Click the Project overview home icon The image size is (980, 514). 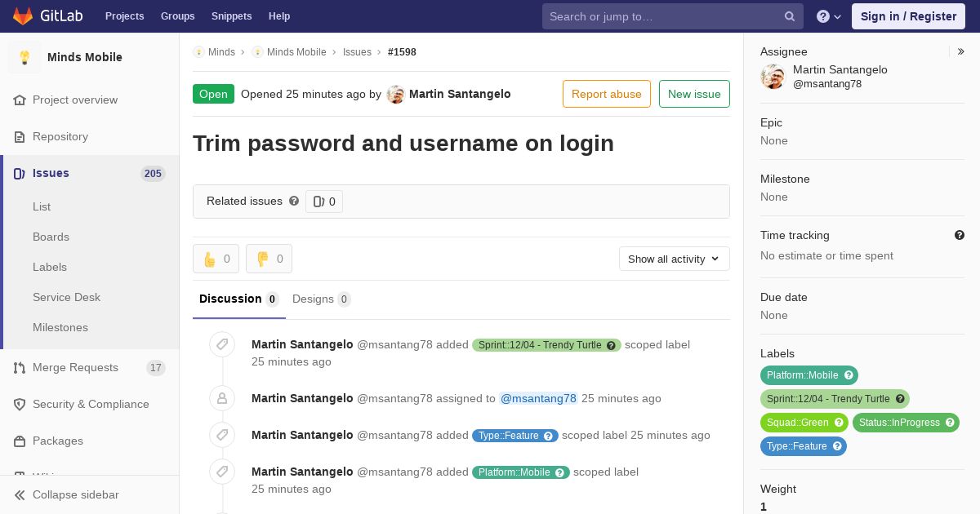click(20, 100)
